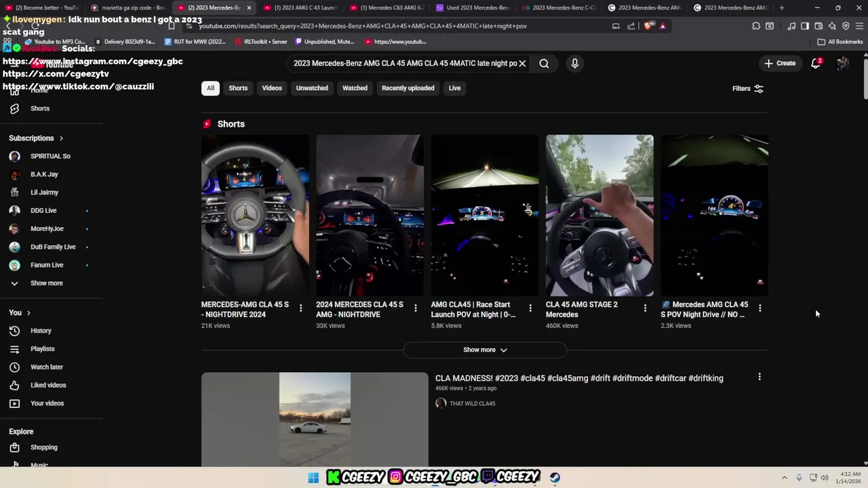This screenshot has width=868, height=488.
Task: Open Brave Shields lion icon
Action: tap(649, 26)
